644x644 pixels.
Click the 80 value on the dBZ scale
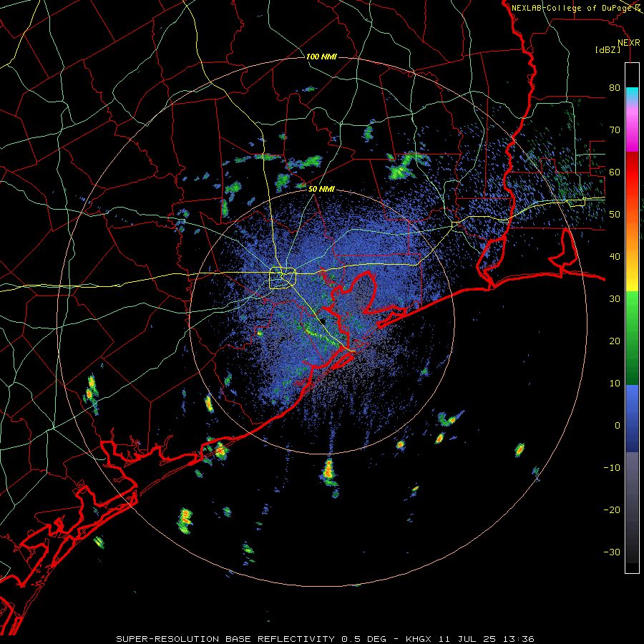point(615,88)
